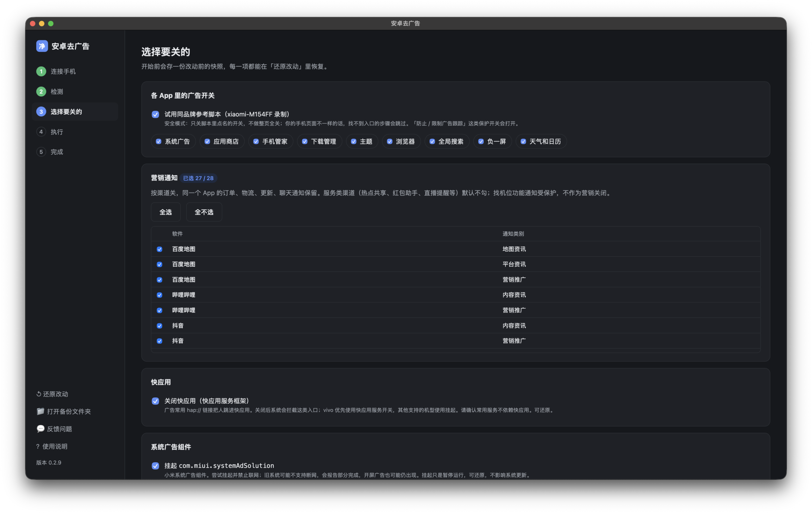This screenshot has width=812, height=513.
Task: Toggle the 天气和日历 chip
Action: point(541,141)
